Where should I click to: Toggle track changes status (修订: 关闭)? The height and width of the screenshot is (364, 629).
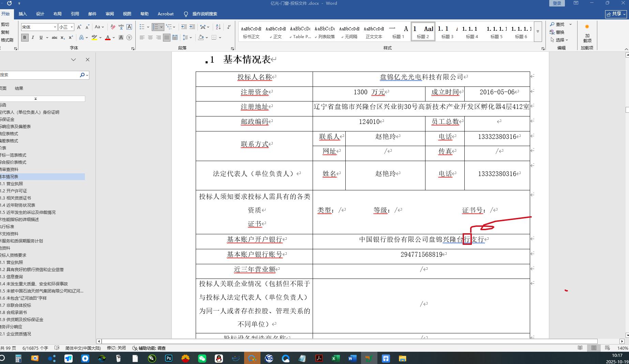click(116, 348)
